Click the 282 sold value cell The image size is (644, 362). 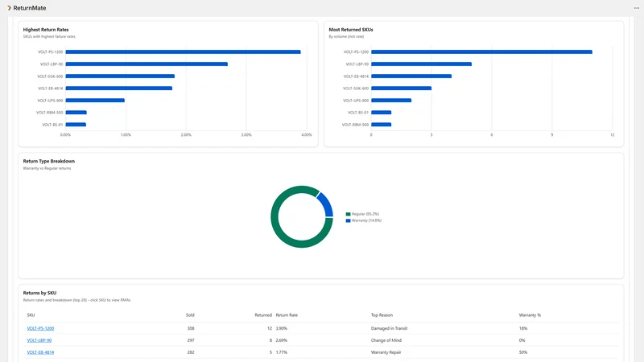[191, 352]
